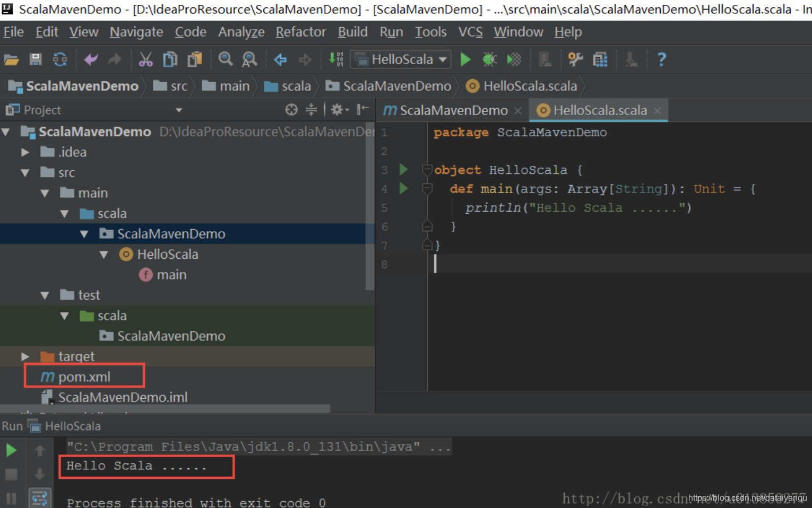Click the Pause output button in Run panel

pyautogui.click(x=11, y=498)
